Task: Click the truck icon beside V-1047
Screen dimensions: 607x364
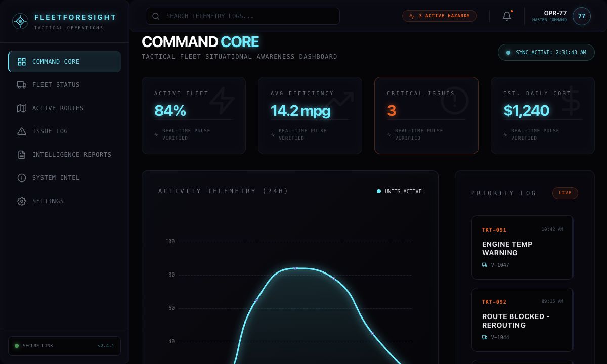Action: 485,265
